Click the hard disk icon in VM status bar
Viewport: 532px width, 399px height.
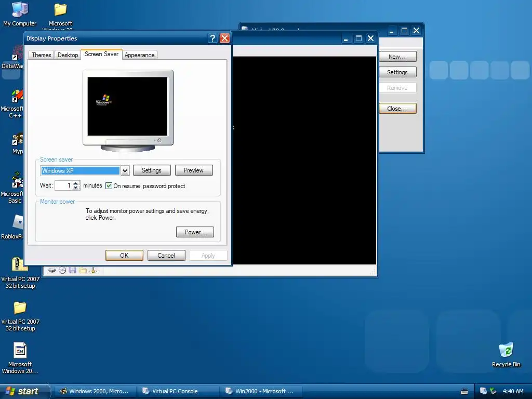[51, 270]
